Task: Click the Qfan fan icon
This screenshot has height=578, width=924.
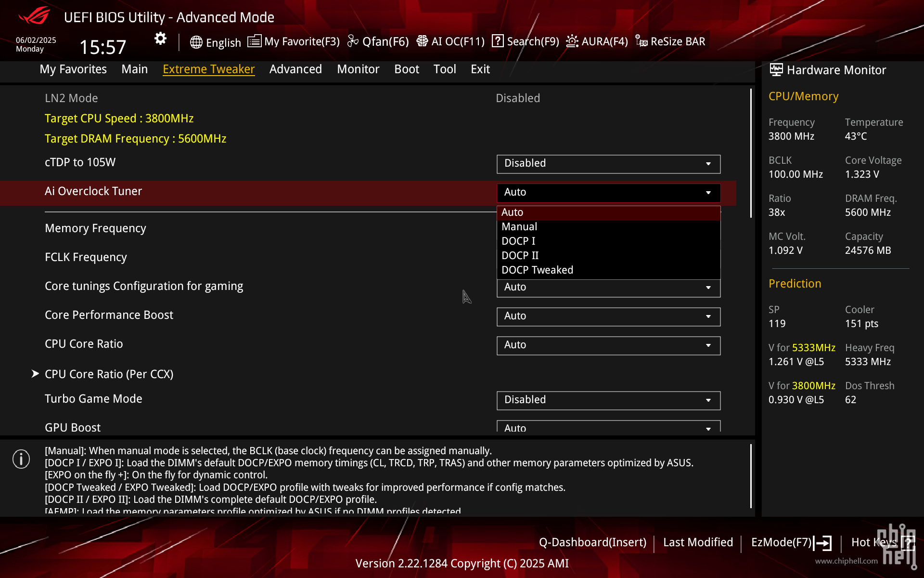Action: [353, 41]
